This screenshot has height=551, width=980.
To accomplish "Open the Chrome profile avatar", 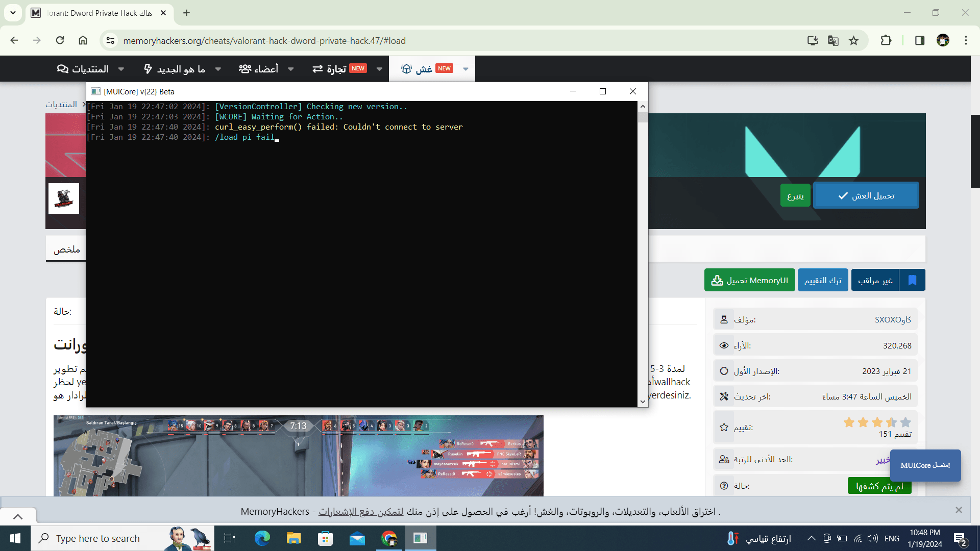I will click(x=943, y=40).
